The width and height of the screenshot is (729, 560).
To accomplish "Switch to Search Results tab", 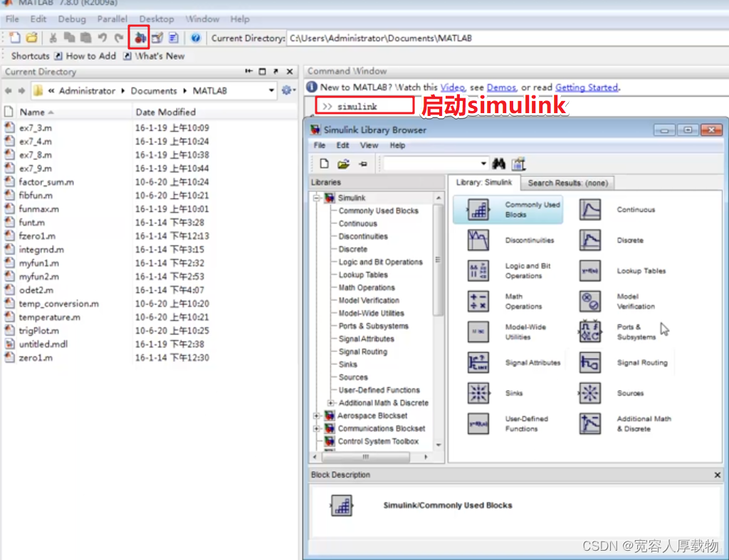I will tap(567, 183).
